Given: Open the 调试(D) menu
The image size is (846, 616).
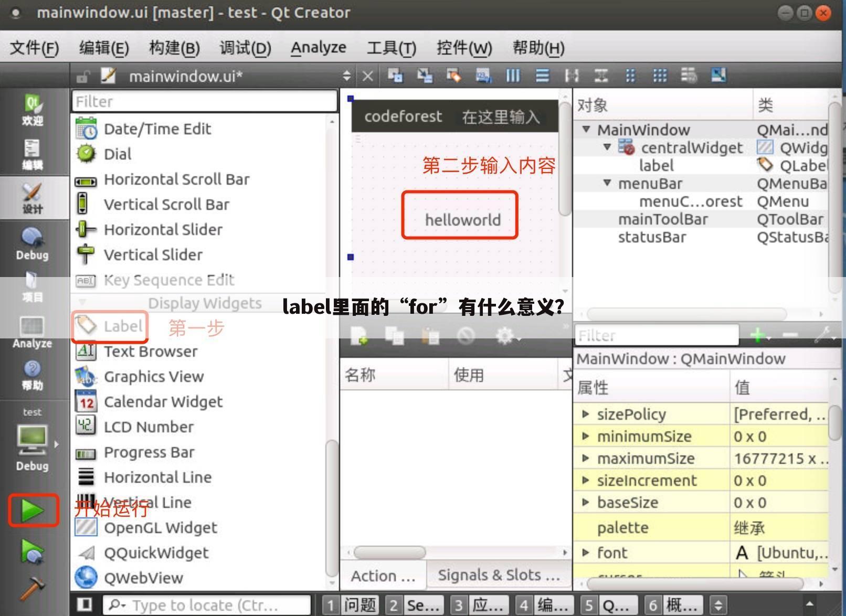Looking at the screenshot, I should point(245,48).
